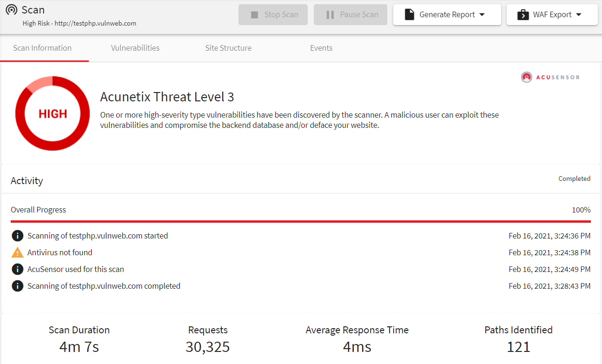
Task: Click 'AcuSensor used for this scan' text
Action: point(76,269)
